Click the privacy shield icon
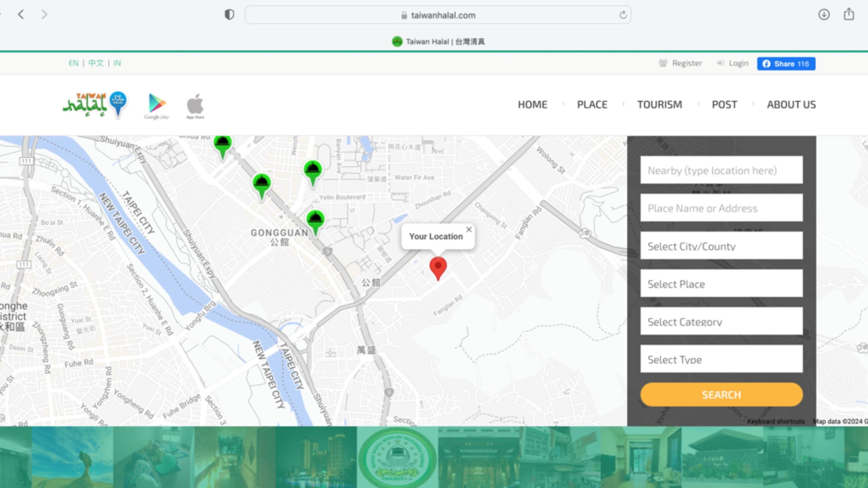This screenshot has width=868, height=488. pos(230,15)
